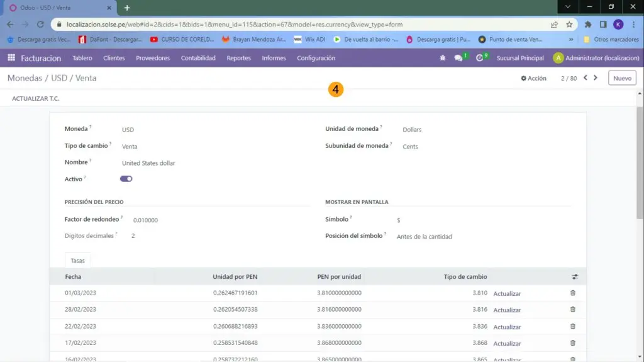Image resolution: width=644 pixels, height=362 pixels.
Task: Click the Nuevo button
Action: (x=621, y=79)
